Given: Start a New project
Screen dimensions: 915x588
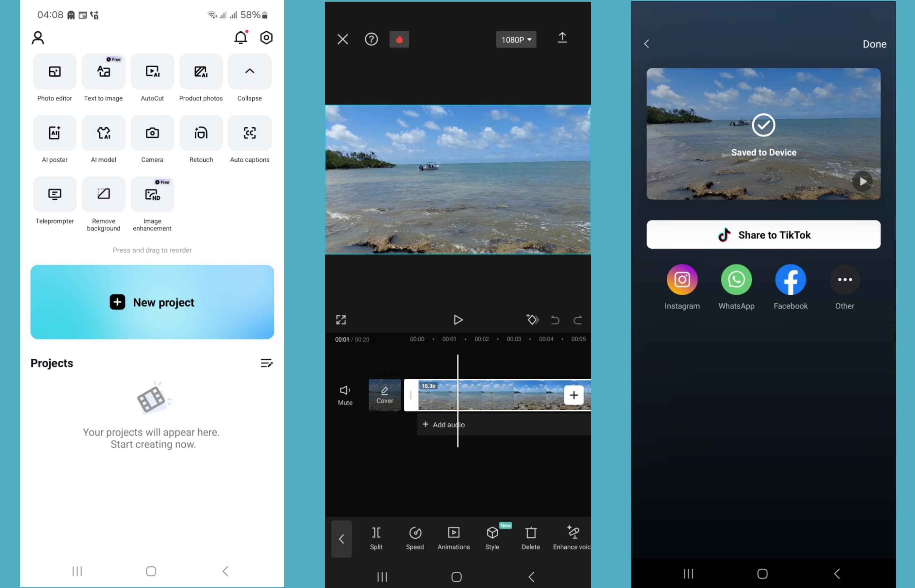Looking at the screenshot, I should click(x=152, y=302).
